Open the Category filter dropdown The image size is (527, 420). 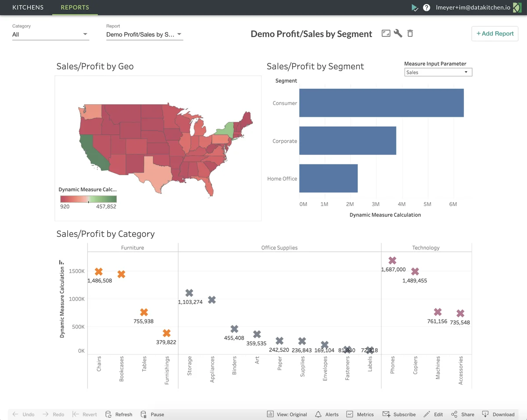pos(50,34)
